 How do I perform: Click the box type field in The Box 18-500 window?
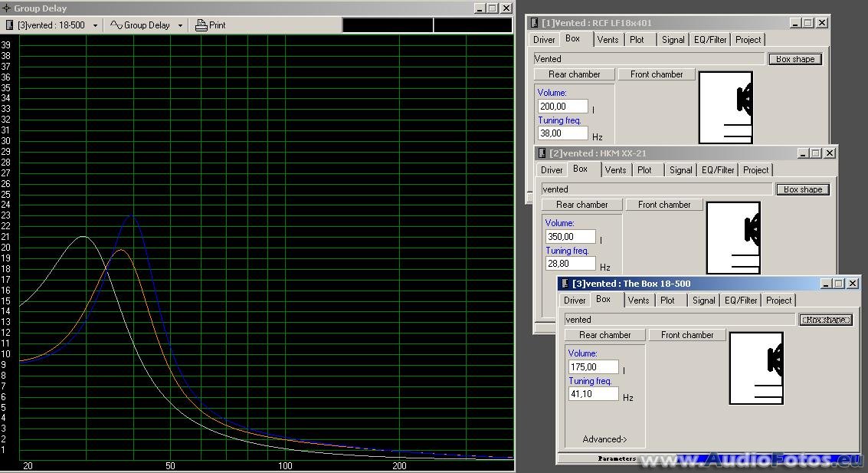(x=680, y=320)
